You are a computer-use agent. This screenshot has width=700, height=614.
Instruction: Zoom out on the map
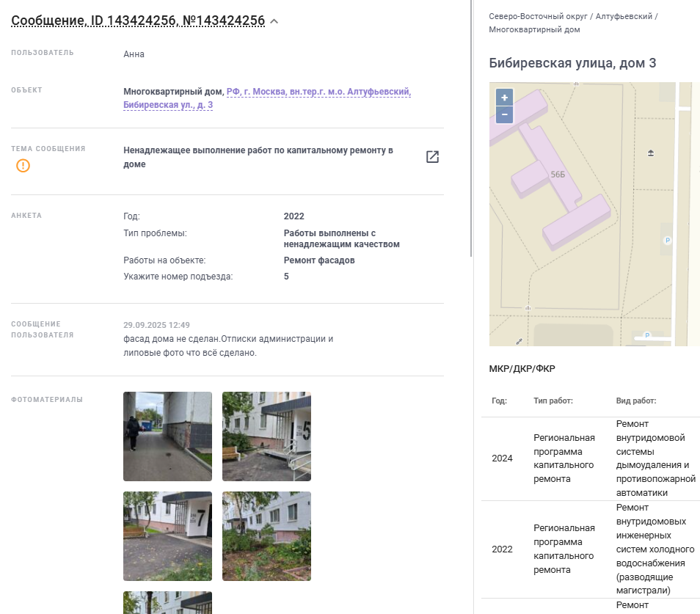point(505,114)
